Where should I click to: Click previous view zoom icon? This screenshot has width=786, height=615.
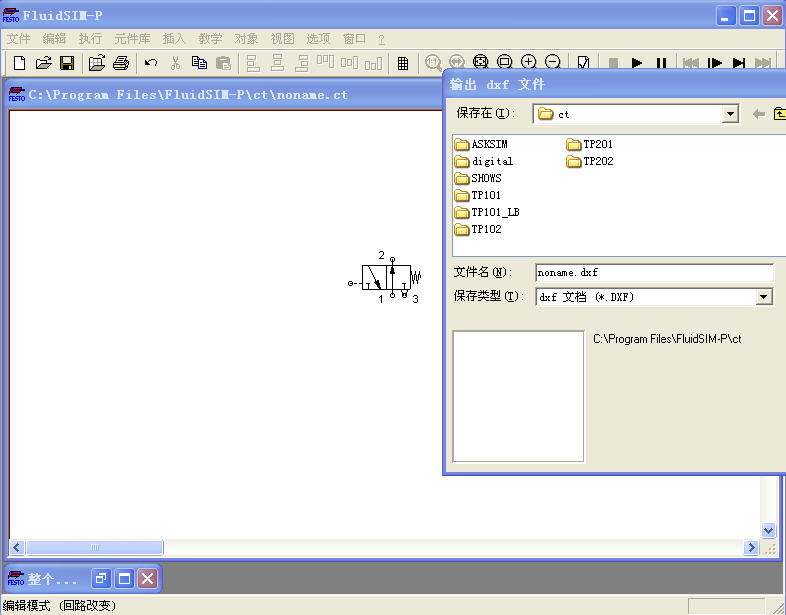pos(457,62)
